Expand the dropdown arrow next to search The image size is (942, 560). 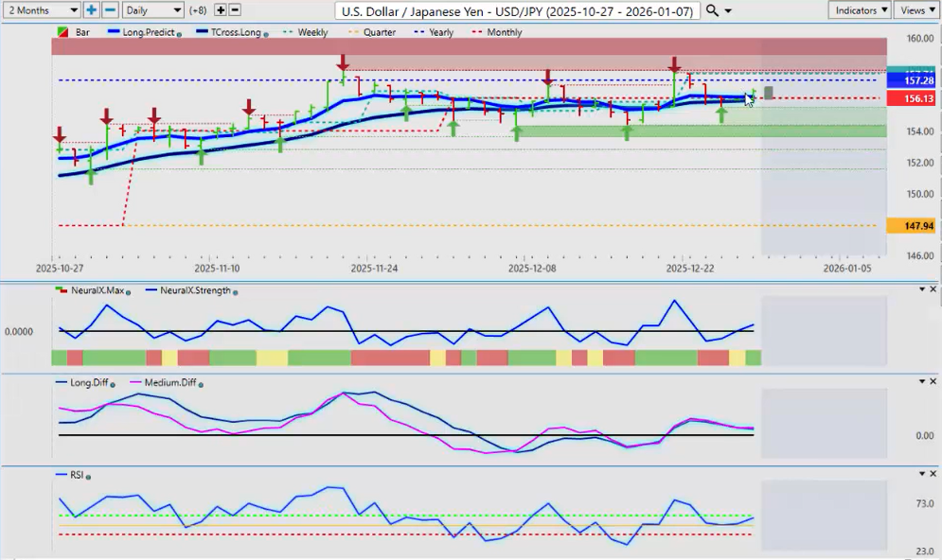730,10
